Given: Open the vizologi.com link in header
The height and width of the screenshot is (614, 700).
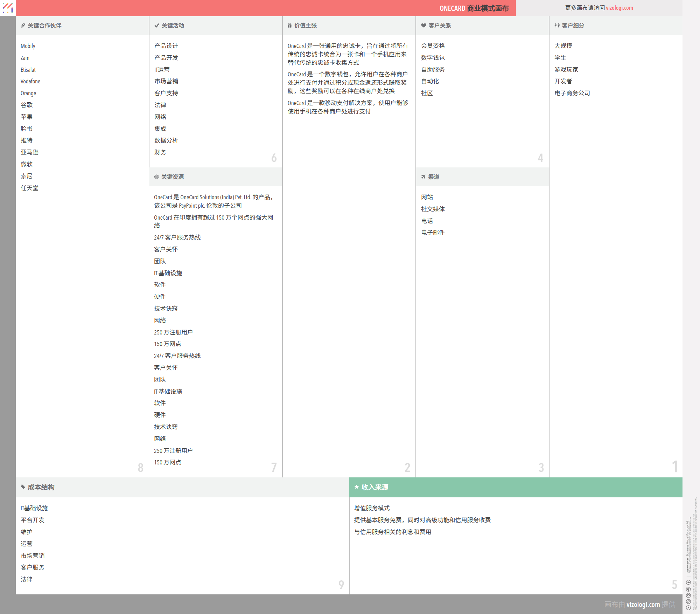Looking at the screenshot, I should [619, 8].
